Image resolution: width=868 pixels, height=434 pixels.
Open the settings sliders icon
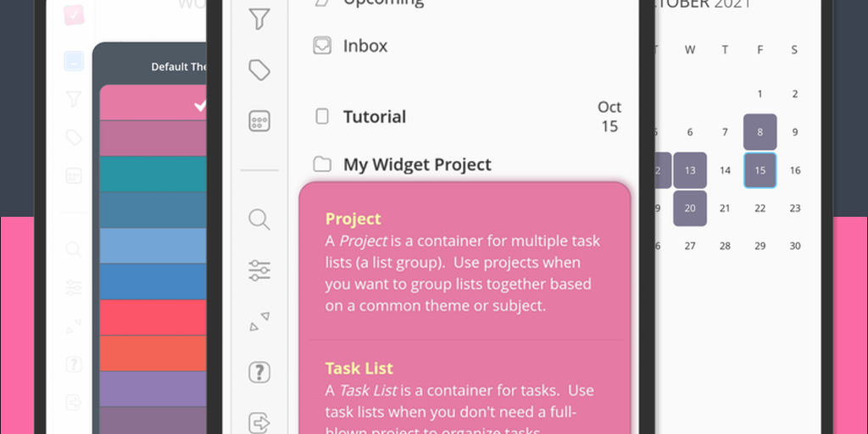coord(259,271)
